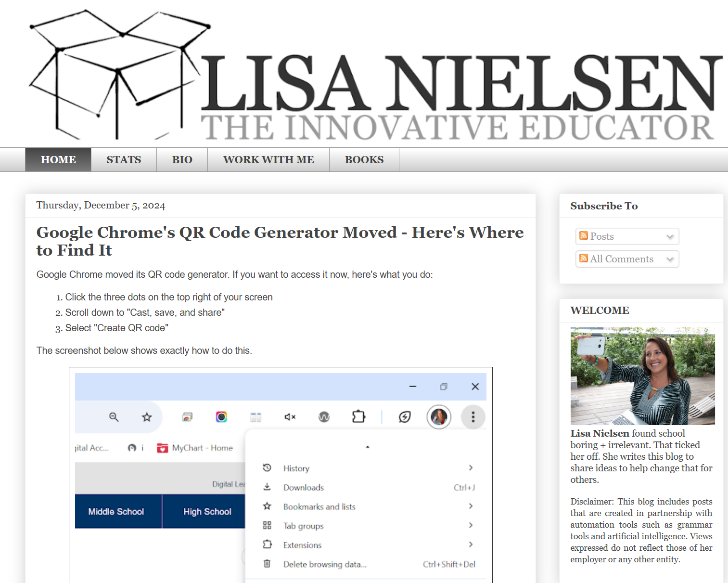Click the Instagram extension icon in the toolbar
This screenshot has height=583, width=728.
[221, 417]
